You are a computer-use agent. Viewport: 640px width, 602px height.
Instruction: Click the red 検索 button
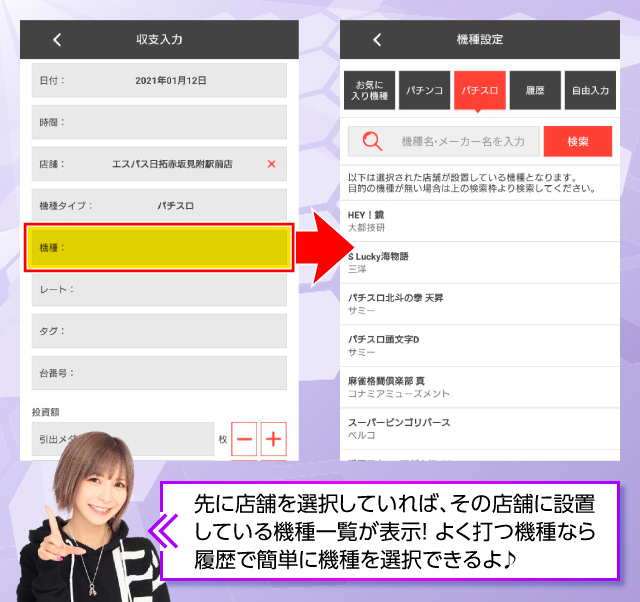tap(577, 142)
